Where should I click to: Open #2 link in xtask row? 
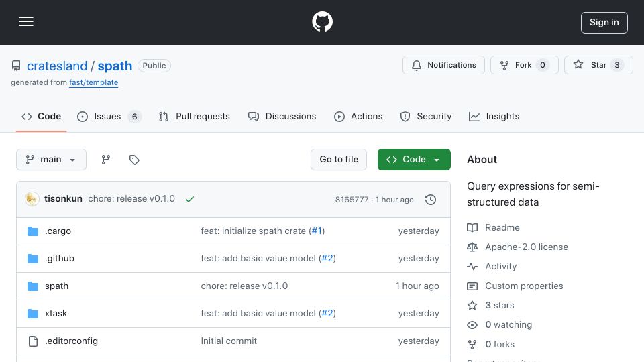pyautogui.click(x=328, y=314)
